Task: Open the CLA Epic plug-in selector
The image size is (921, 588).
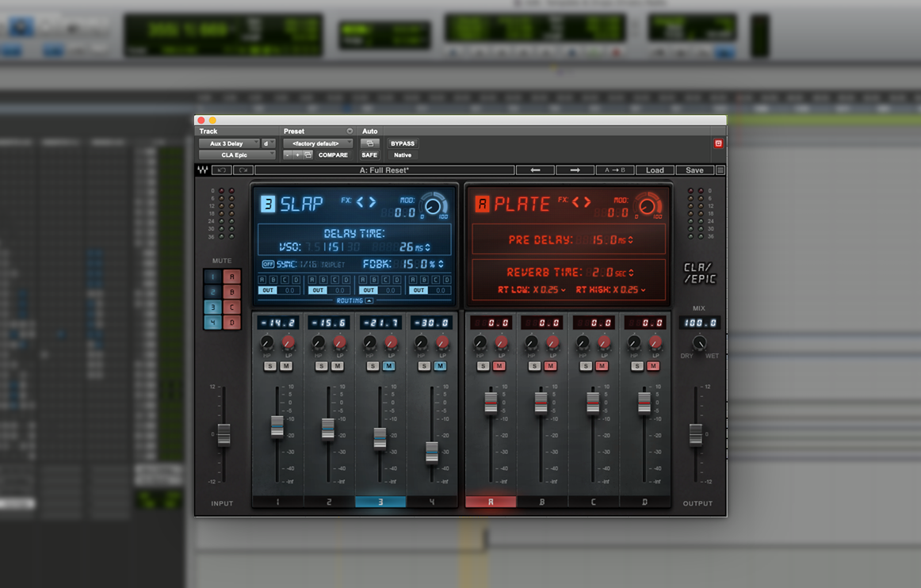Action: tap(237, 155)
